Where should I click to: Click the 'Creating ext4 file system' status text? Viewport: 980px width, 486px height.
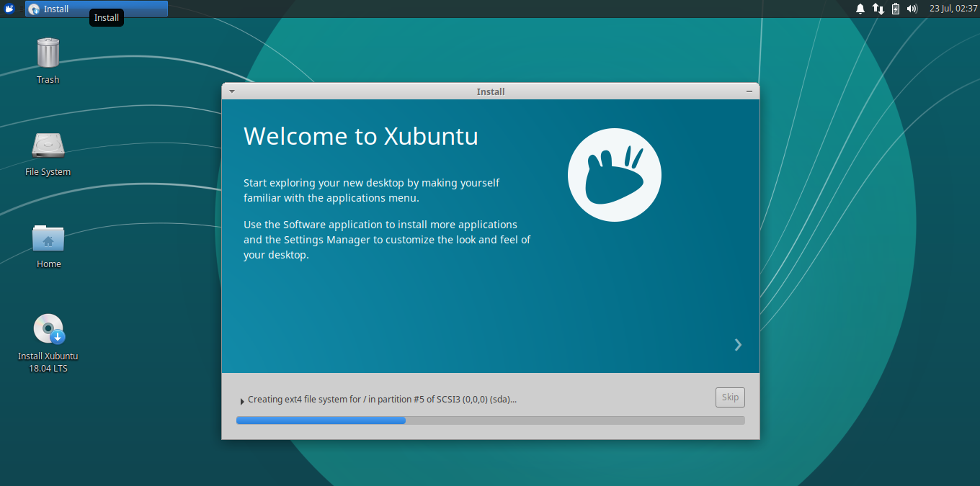pos(382,400)
